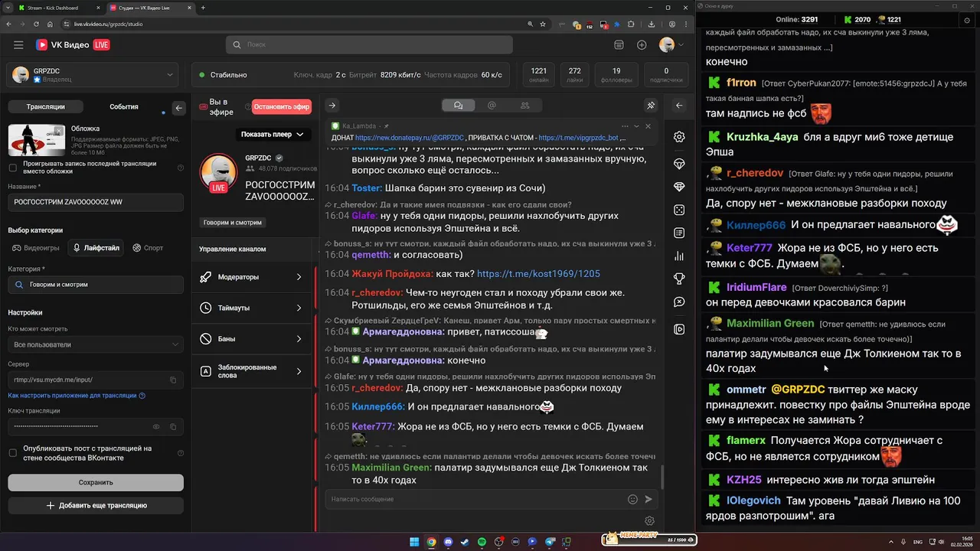Viewport: 980px width, 551px height.
Task: Check Опубликовать пост с трансляцией на стене
Action: point(12,453)
